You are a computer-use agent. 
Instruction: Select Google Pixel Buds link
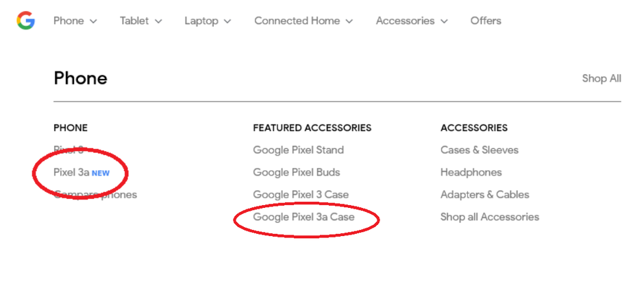click(x=296, y=172)
